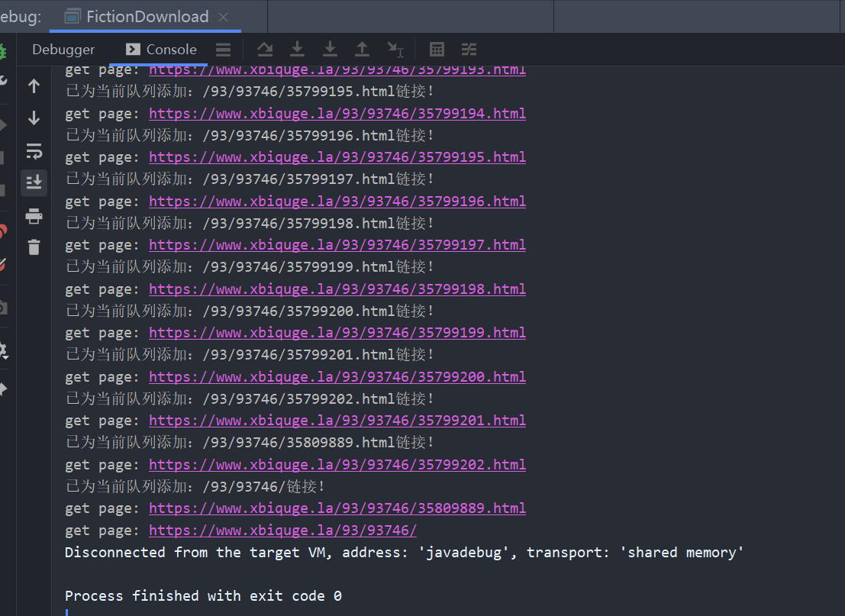
Task: Click queue line with /93/93746/35809889.html
Action: pyautogui.click(x=250, y=443)
